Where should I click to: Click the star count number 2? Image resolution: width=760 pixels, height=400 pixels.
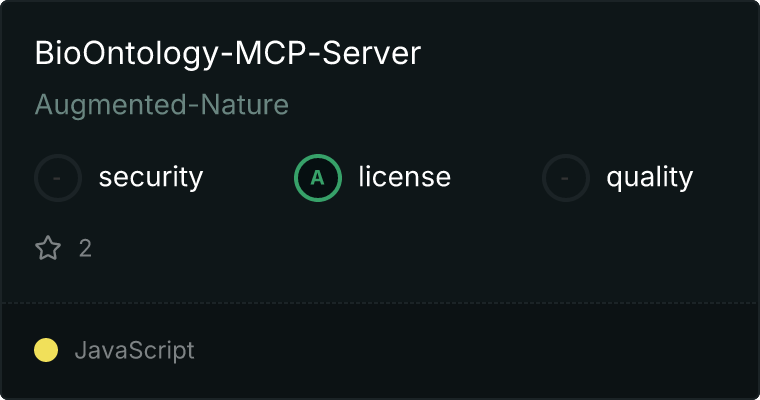click(85, 249)
